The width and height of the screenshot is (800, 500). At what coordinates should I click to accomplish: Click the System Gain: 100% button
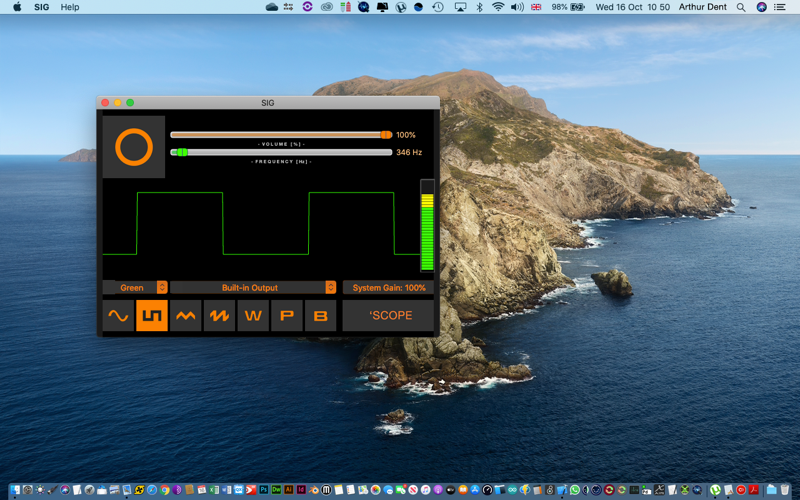[x=389, y=287]
